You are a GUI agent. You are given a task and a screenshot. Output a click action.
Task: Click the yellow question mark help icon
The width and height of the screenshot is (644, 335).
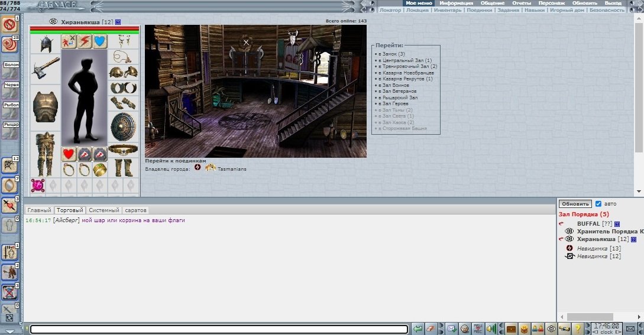579,329
